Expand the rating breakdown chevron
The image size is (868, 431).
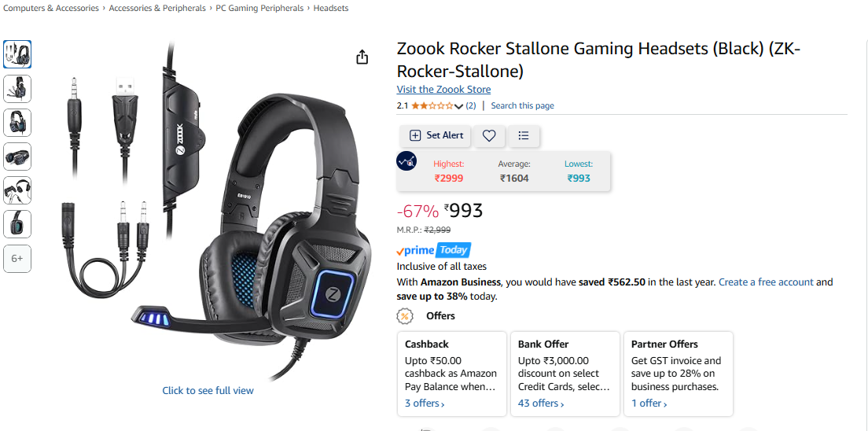coord(458,106)
